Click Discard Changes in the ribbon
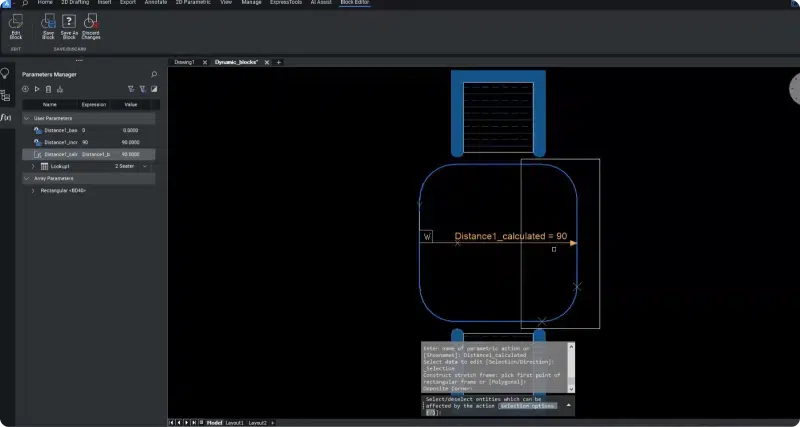Viewport: 800px width, 427px height. pyautogui.click(x=91, y=22)
